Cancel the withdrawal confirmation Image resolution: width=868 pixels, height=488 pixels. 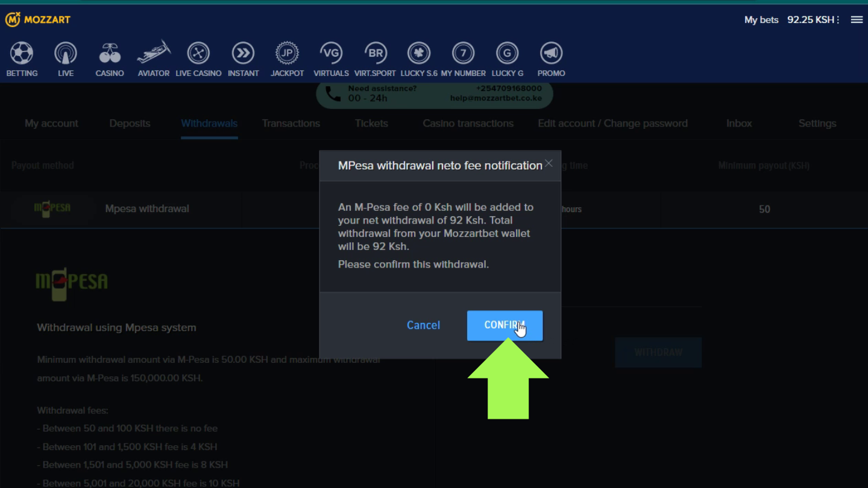click(x=423, y=325)
